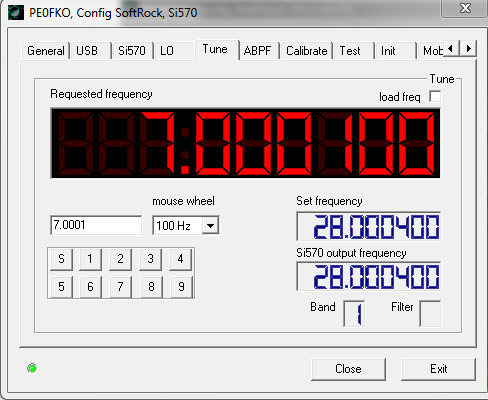Select memory preset button 1

pyautogui.click(x=90, y=259)
